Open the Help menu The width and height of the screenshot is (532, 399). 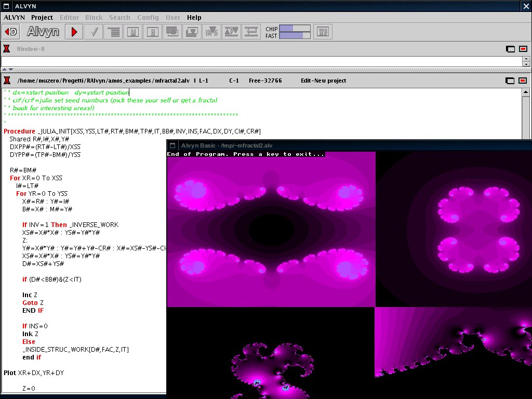194,17
